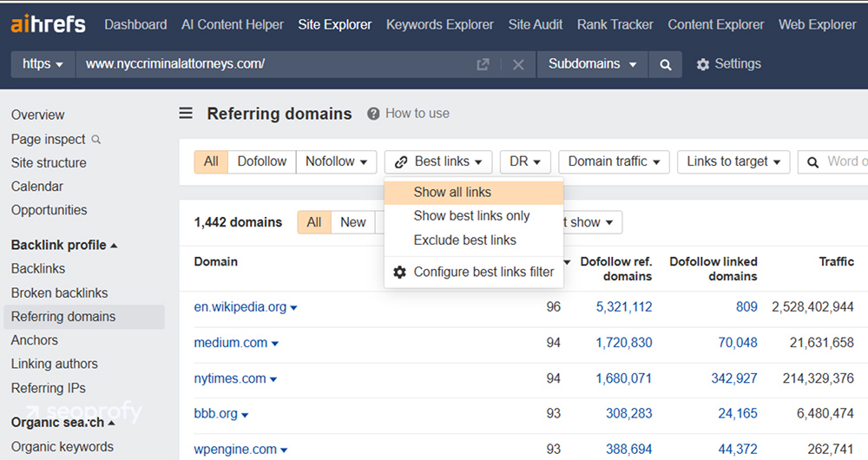Viewport: 868px width, 460px height.
Task: Open Backlinks in sidebar
Action: tap(38, 268)
